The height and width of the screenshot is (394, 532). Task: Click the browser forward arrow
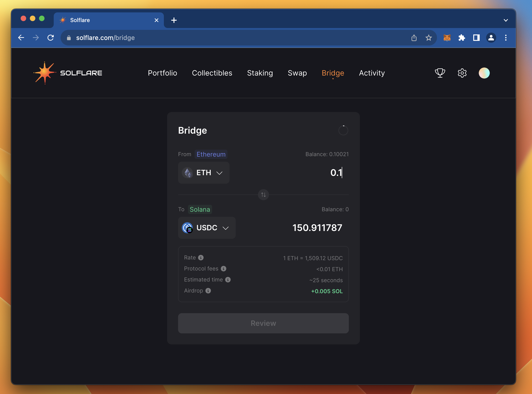tap(36, 38)
